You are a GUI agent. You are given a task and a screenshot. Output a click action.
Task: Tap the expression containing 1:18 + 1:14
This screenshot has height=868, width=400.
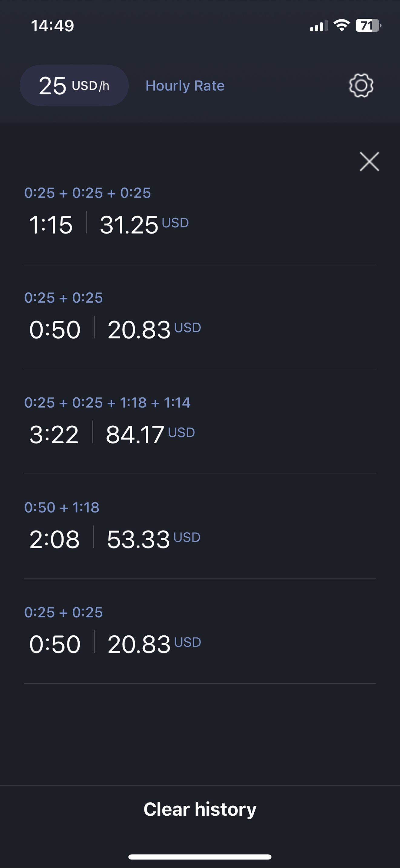click(x=107, y=403)
